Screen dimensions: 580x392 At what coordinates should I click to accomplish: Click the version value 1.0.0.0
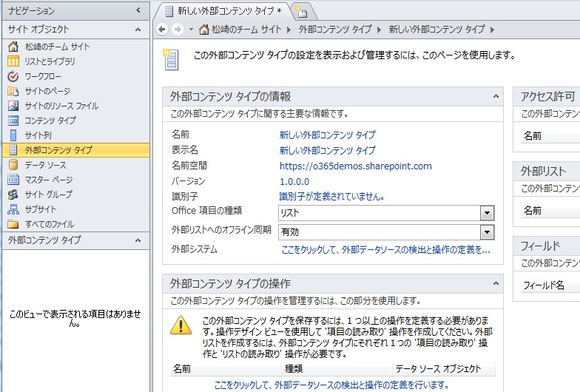click(x=294, y=182)
